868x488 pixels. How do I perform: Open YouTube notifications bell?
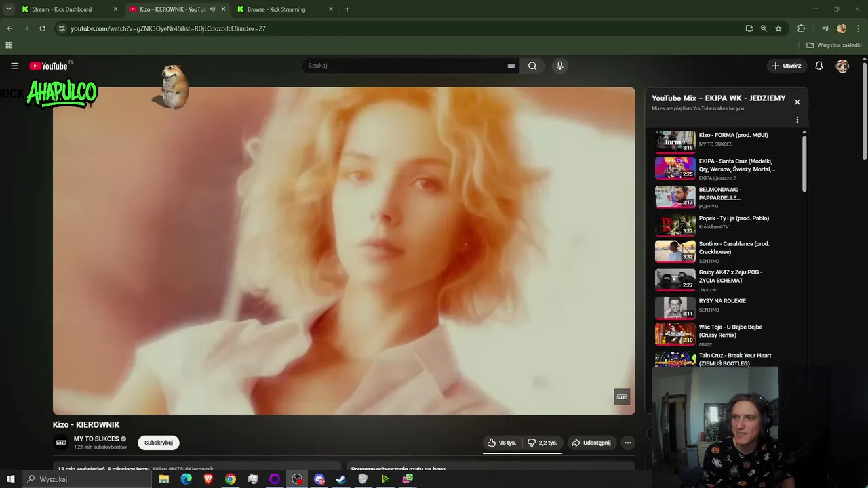pos(819,66)
